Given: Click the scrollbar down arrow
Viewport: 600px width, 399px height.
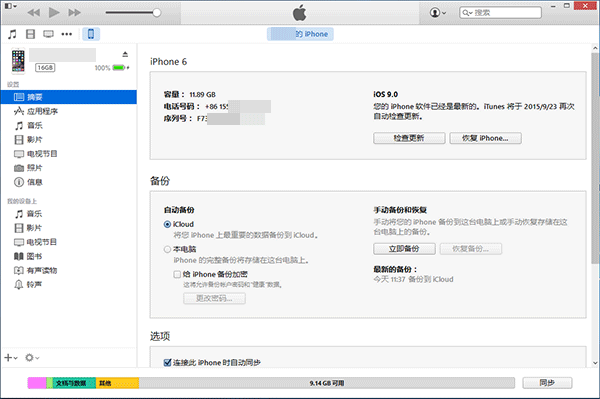Looking at the screenshot, I should (595, 363).
